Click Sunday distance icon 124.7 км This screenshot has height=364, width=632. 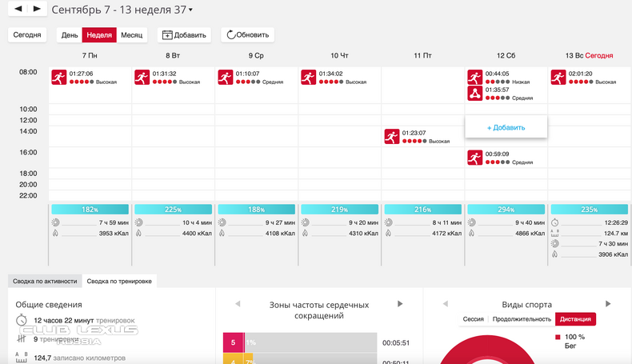(x=555, y=233)
